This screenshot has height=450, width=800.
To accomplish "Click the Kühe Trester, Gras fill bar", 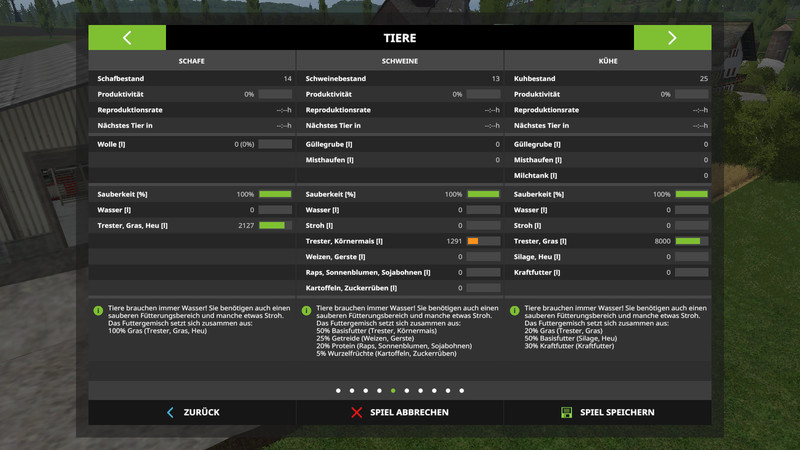I will [x=691, y=241].
